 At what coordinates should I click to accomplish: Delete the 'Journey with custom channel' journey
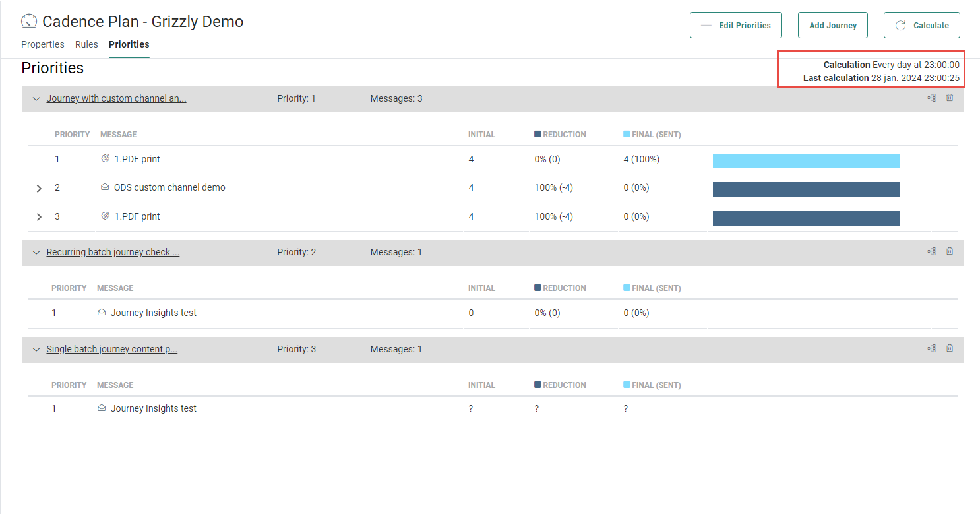tap(950, 98)
